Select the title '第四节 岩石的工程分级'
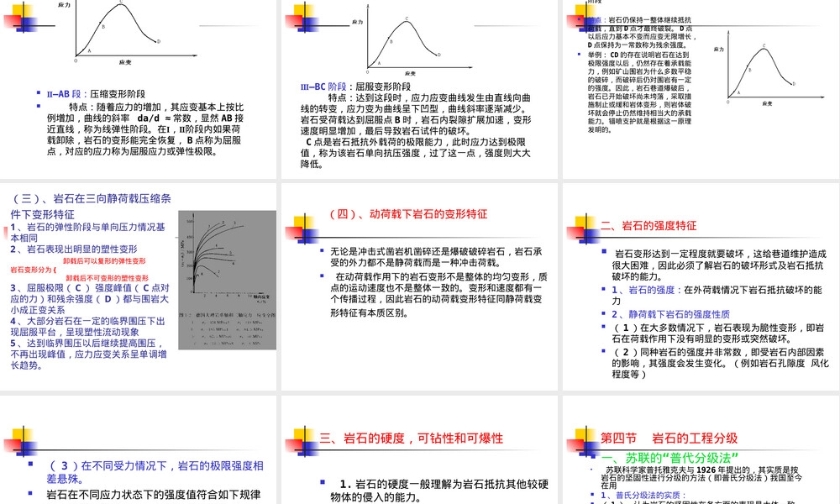 pos(669,438)
